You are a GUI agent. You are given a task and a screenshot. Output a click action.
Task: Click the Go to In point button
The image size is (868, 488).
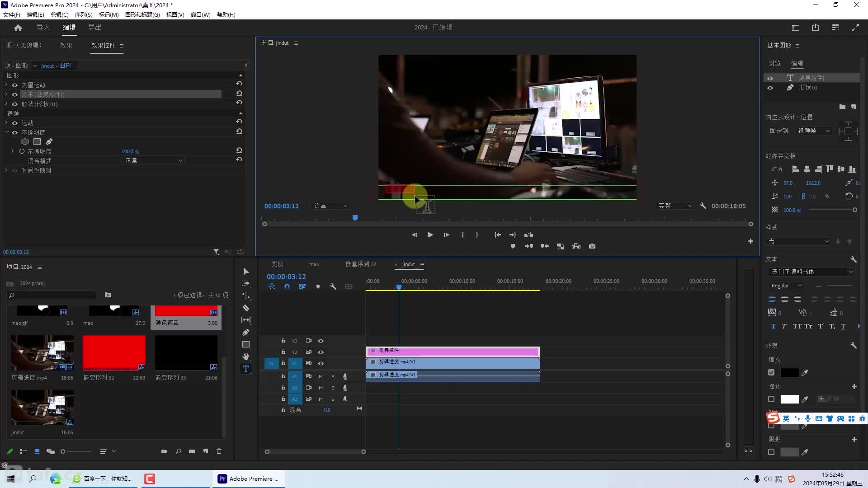point(497,235)
